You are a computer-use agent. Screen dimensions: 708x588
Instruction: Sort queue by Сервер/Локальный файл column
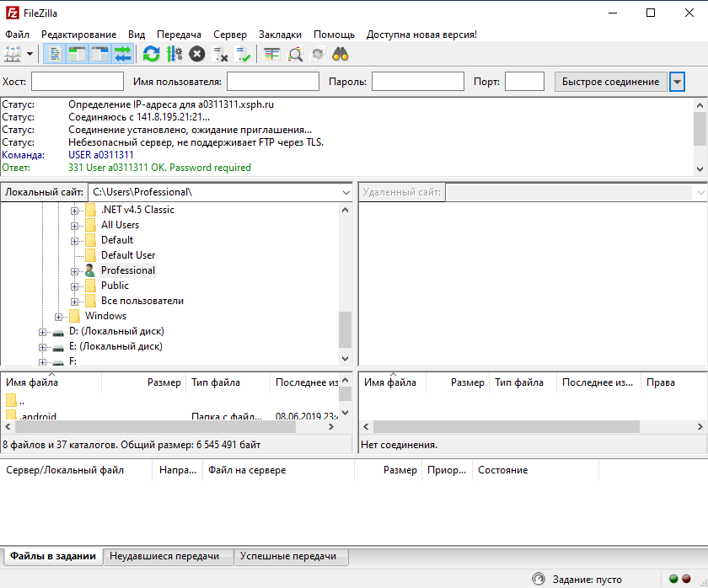click(x=77, y=470)
